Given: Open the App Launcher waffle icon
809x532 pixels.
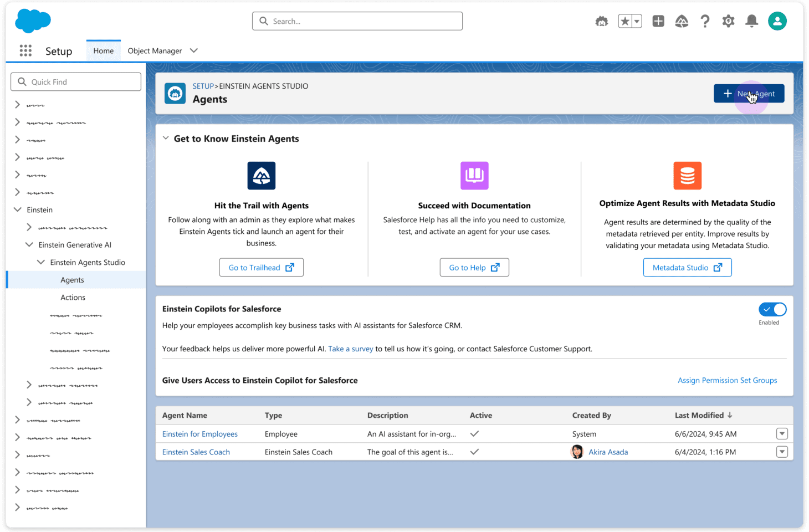Looking at the screenshot, I should click(25, 50).
